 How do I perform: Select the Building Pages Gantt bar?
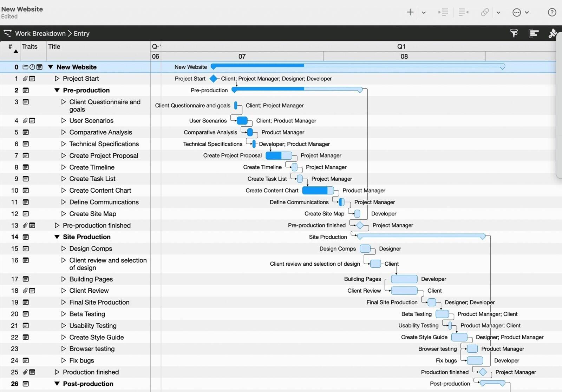point(404,279)
